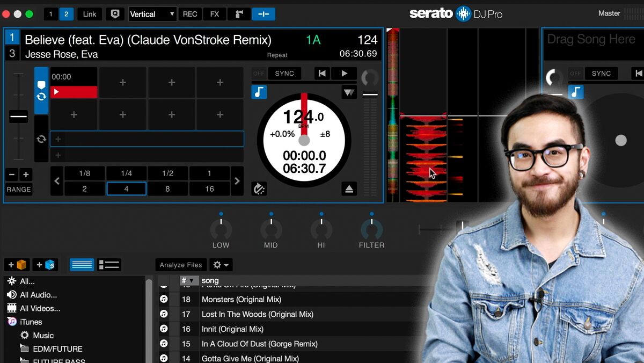Toggle the Quantize icon in the top toolbar
Screen dimensions: 644x363
[x=114, y=14]
